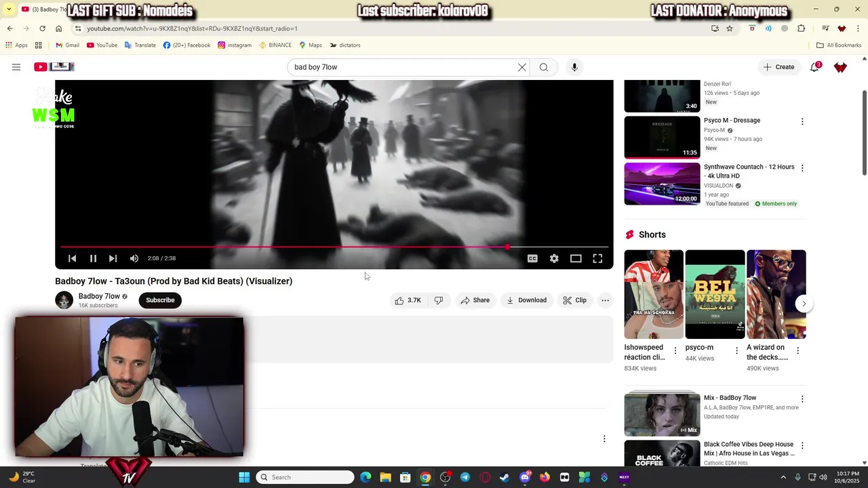Open the player settings gear

pyautogui.click(x=554, y=258)
